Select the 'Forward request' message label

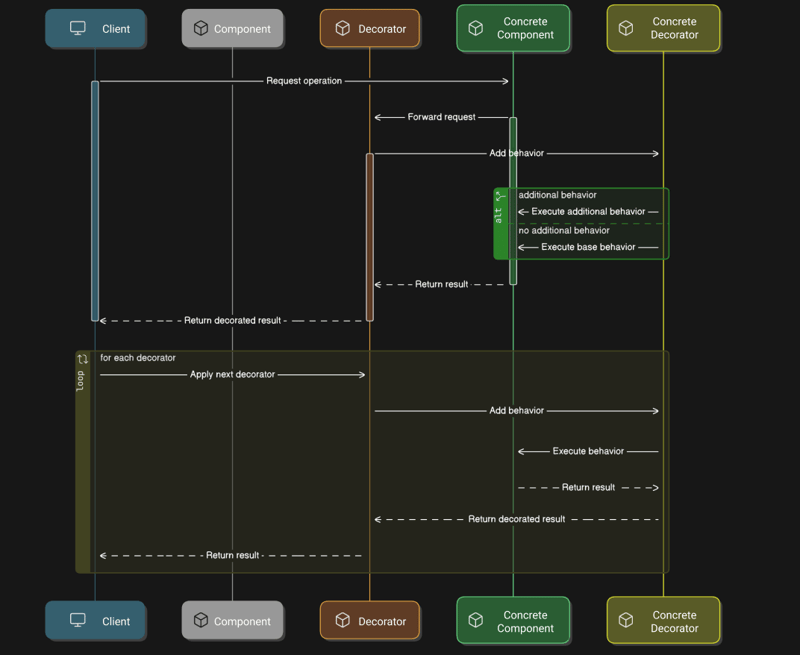coord(441,117)
